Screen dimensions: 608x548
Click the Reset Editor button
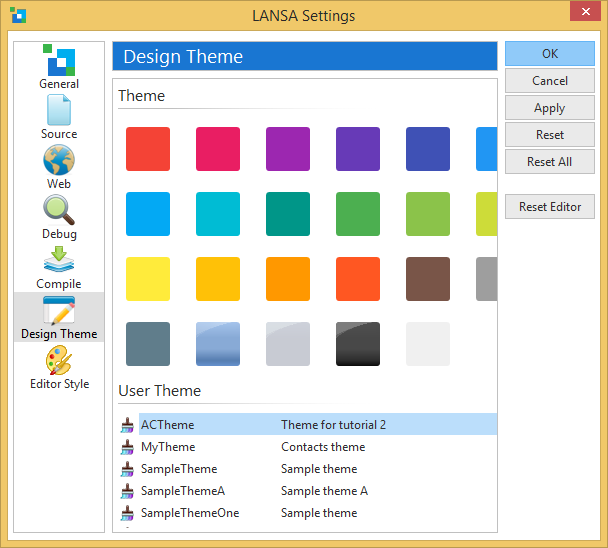click(x=549, y=207)
